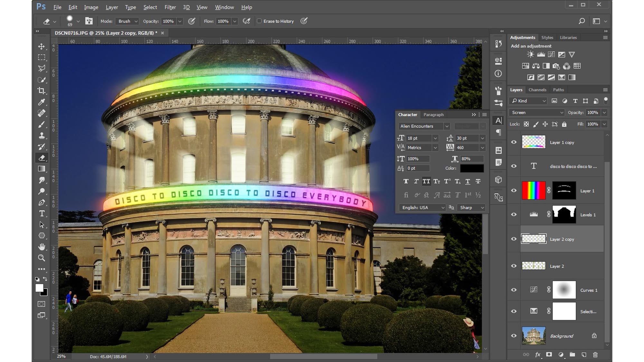This screenshot has width=644, height=362.
Task: Open the Flow dropdown arrow
Action: pos(235,21)
